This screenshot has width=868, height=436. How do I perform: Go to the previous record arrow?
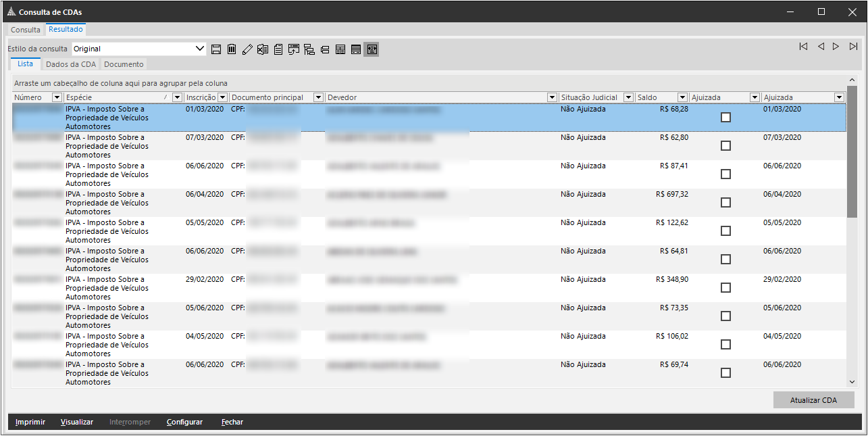pyautogui.click(x=821, y=47)
